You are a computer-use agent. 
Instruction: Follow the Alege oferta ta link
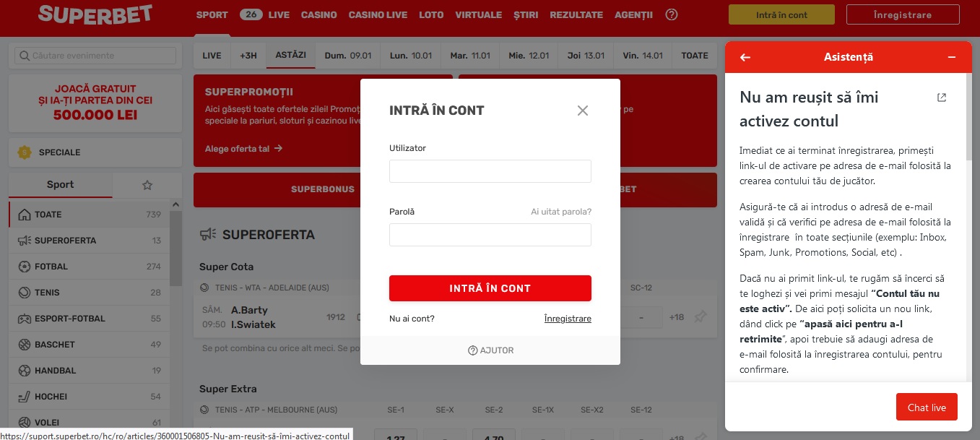click(x=243, y=149)
